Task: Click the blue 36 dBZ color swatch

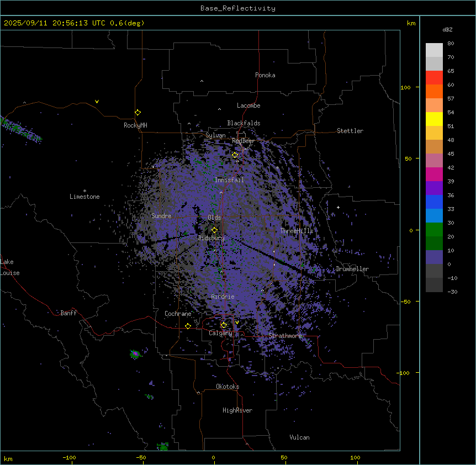Action: click(434, 202)
